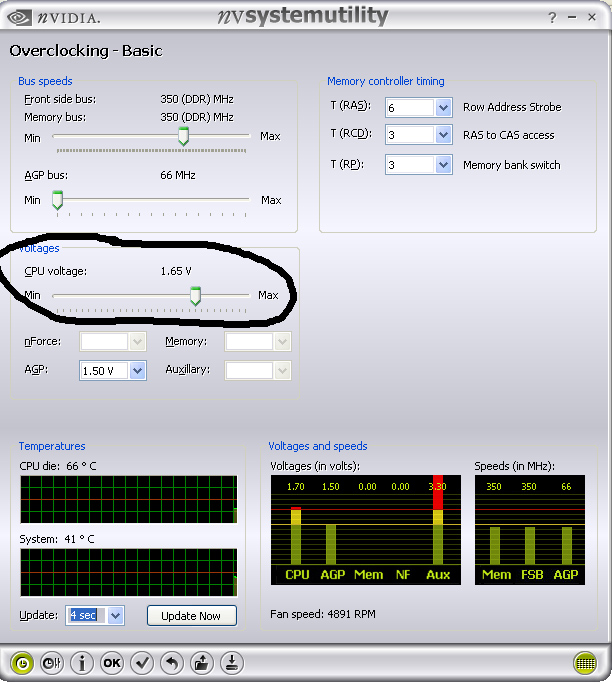Click the front side bus slider thumb
This screenshot has width=612, height=684.
click(x=184, y=137)
